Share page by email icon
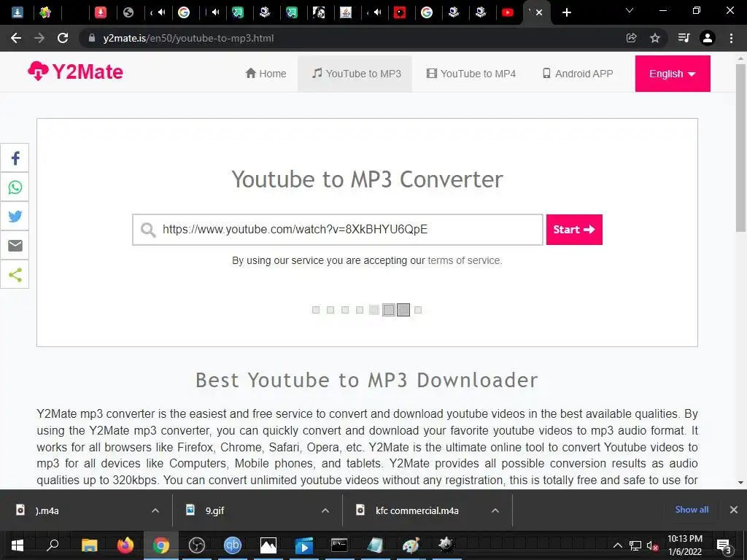This screenshot has width=747, height=560. click(x=15, y=245)
